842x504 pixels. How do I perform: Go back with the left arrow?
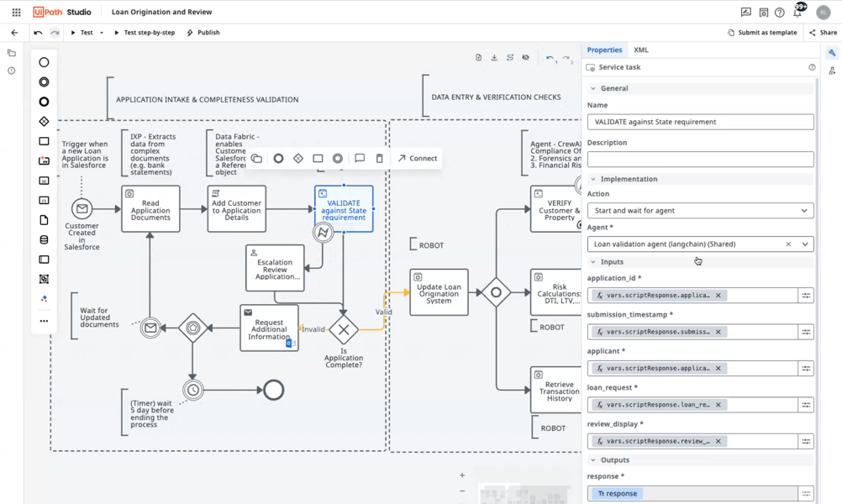pyautogui.click(x=14, y=33)
